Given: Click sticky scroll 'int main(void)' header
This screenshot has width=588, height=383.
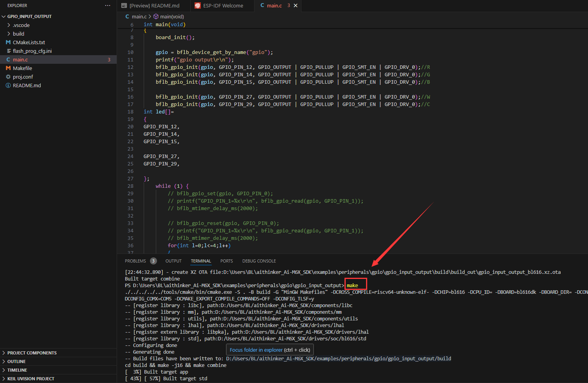Looking at the screenshot, I should [x=164, y=24].
